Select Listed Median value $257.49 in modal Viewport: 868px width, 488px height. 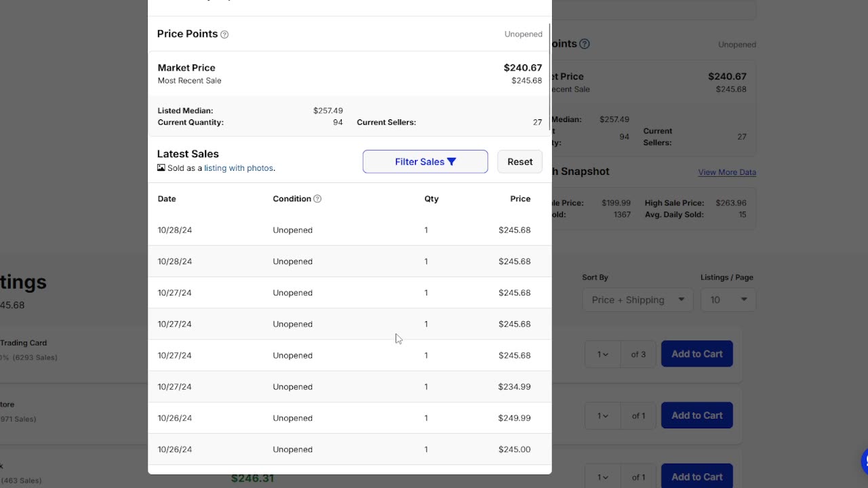[x=328, y=110]
